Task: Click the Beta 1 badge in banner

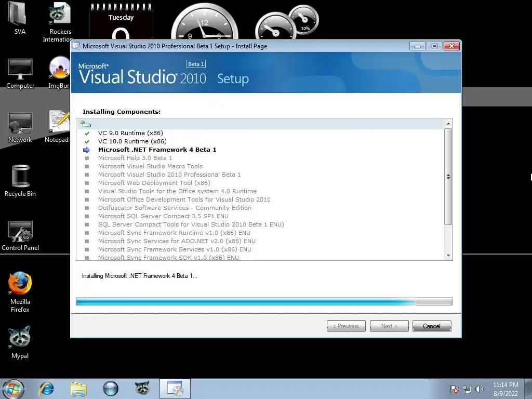Action: tap(196, 64)
